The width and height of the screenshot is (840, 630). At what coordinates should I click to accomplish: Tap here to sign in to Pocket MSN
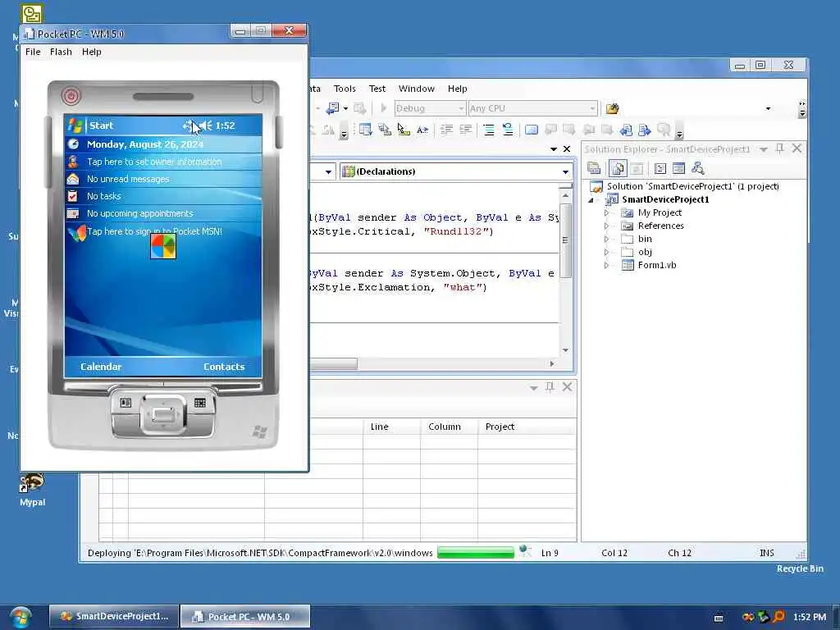point(154,231)
